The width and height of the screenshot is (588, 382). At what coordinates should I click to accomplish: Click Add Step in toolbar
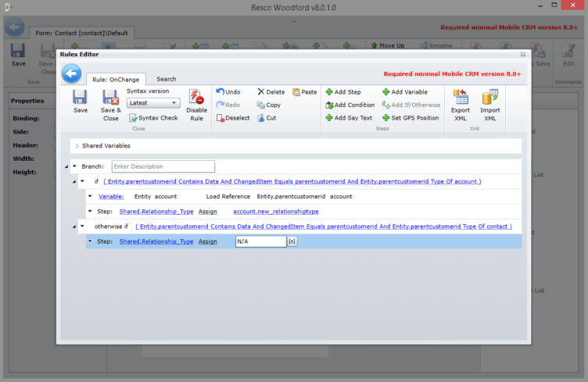click(343, 91)
